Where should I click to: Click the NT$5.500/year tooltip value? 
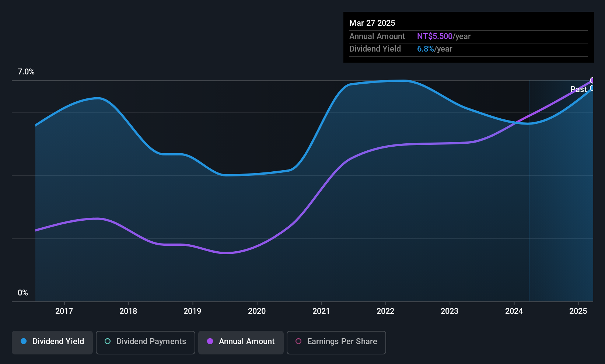(x=444, y=36)
